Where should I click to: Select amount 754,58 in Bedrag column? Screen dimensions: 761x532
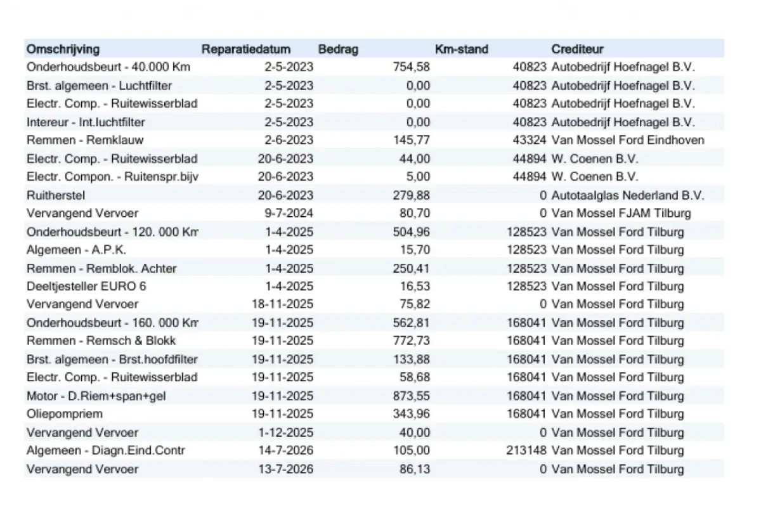(x=411, y=67)
